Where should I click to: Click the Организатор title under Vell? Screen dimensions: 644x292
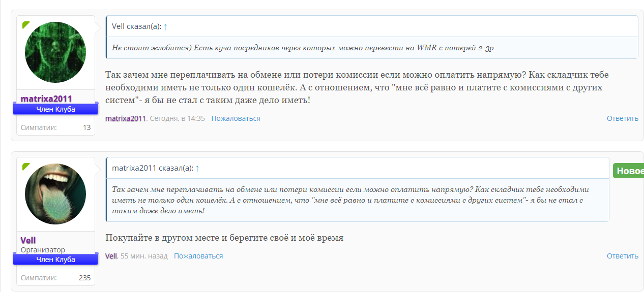tap(43, 250)
